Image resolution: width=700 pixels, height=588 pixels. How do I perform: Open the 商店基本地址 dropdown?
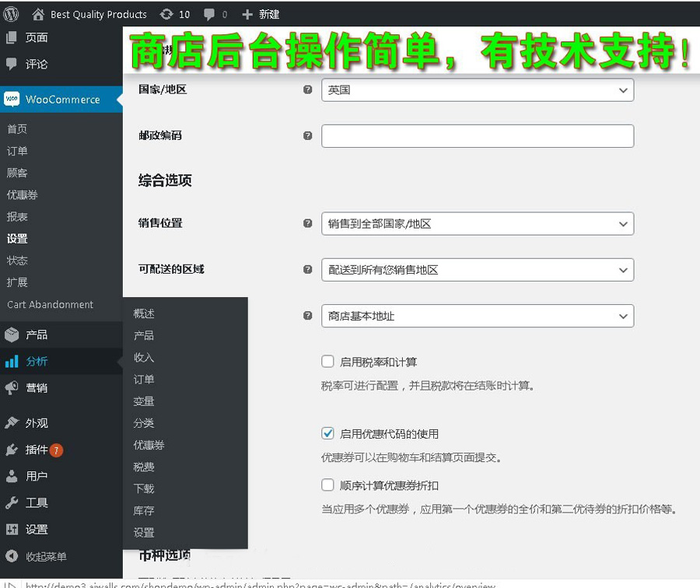tap(477, 316)
